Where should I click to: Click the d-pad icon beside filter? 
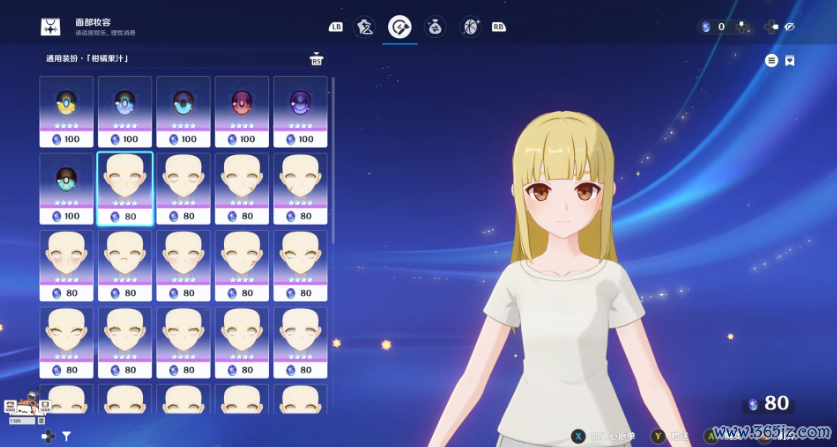46,436
